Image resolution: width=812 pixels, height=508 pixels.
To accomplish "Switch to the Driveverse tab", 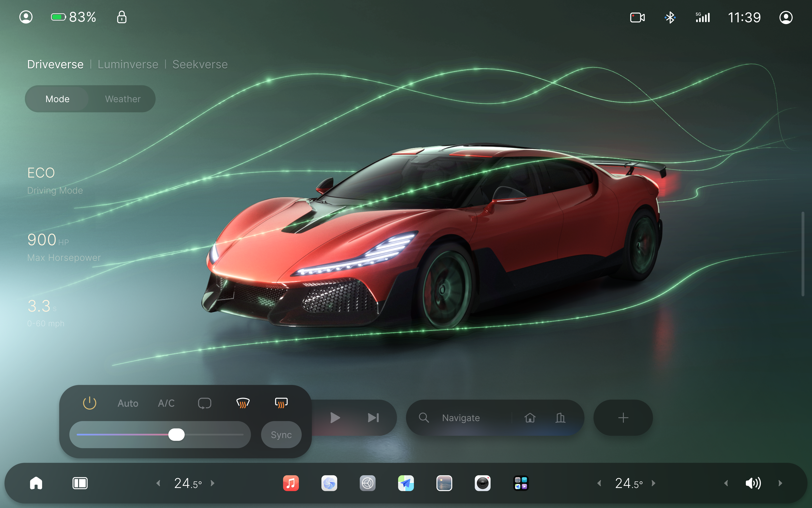I will click(55, 64).
